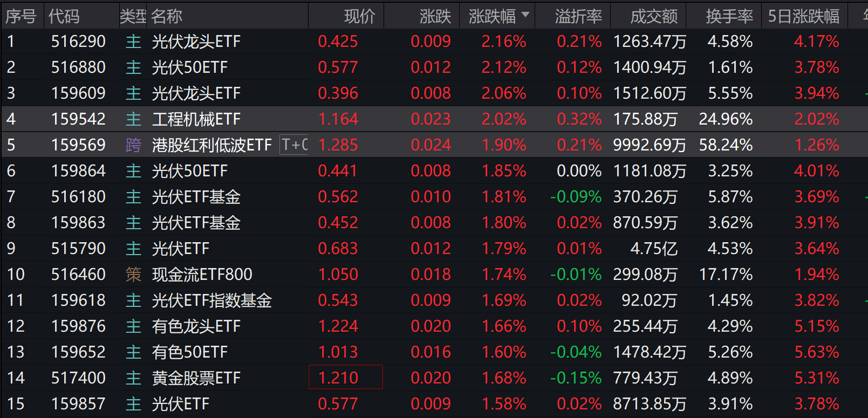
Task: Click turnover rate 17.17%
Action: (x=726, y=275)
